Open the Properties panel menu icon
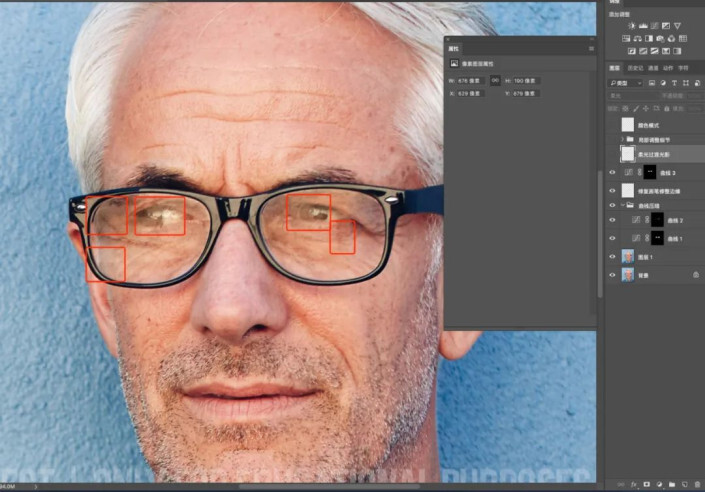Image resolution: width=705 pixels, height=492 pixels. tap(591, 47)
